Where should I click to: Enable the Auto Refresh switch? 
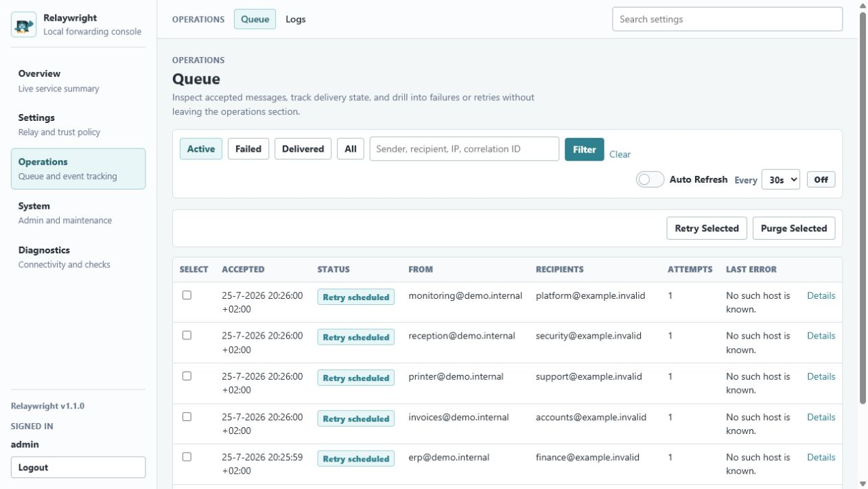[650, 179]
